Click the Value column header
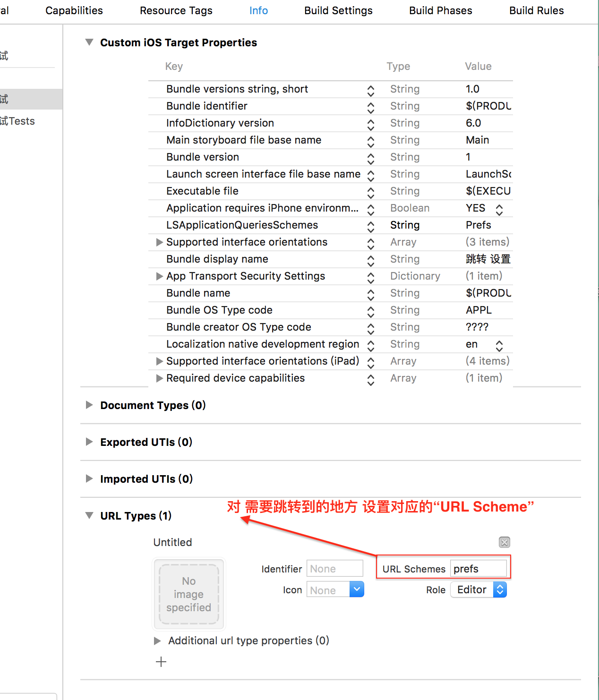The height and width of the screenshot is (700, 599). point(478,66)
